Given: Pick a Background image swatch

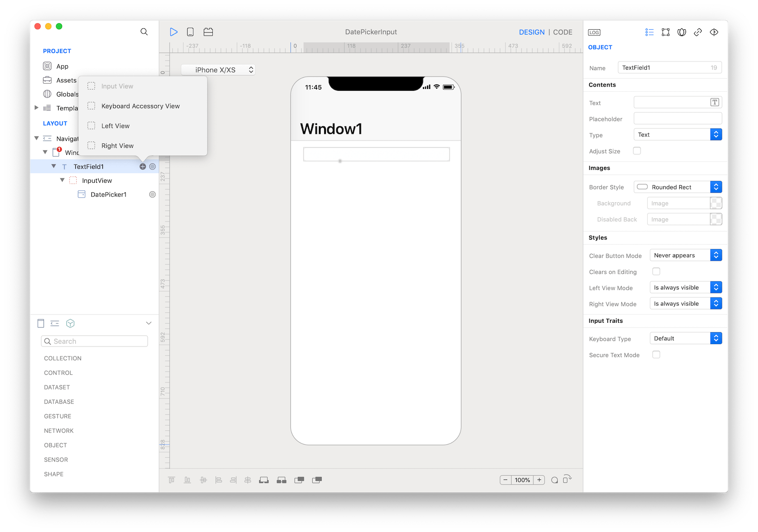Looking at the screenshot, I should pyautogui.click(x=716, y=204).
